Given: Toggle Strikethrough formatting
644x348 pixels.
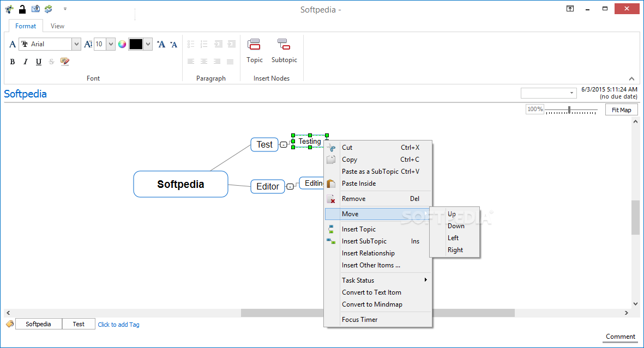Looking at the screenshot, I should 51,62.
